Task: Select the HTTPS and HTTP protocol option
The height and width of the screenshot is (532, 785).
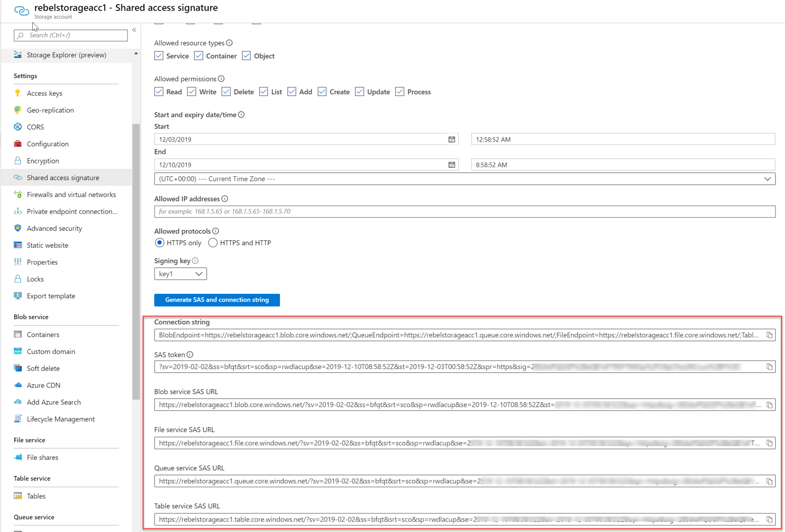Action: (213, 242)
